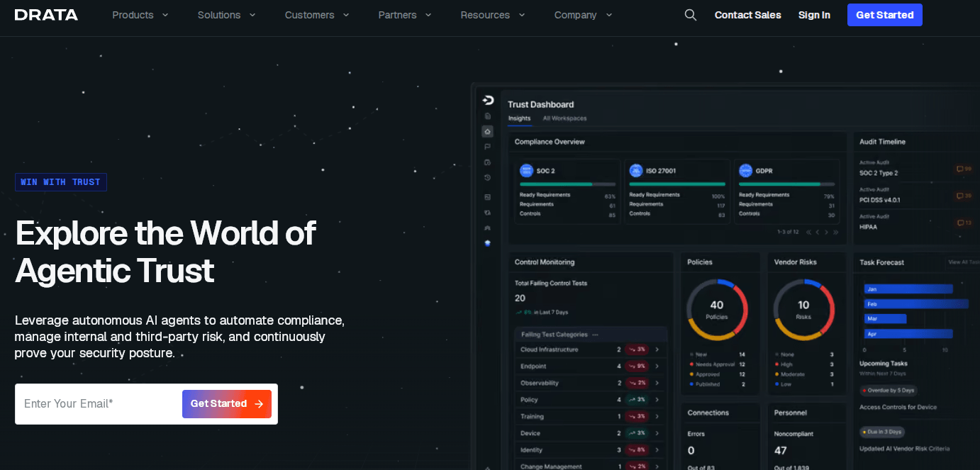
Task: Open the search magnifier icon
Action: 690,15
